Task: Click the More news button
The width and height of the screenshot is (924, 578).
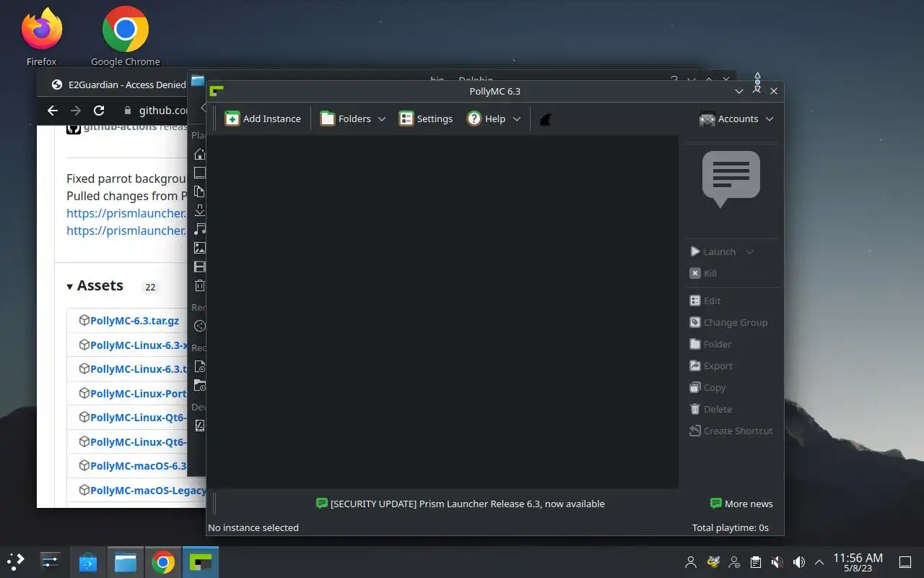Action: pyautogui.click(x=741, y=504)
